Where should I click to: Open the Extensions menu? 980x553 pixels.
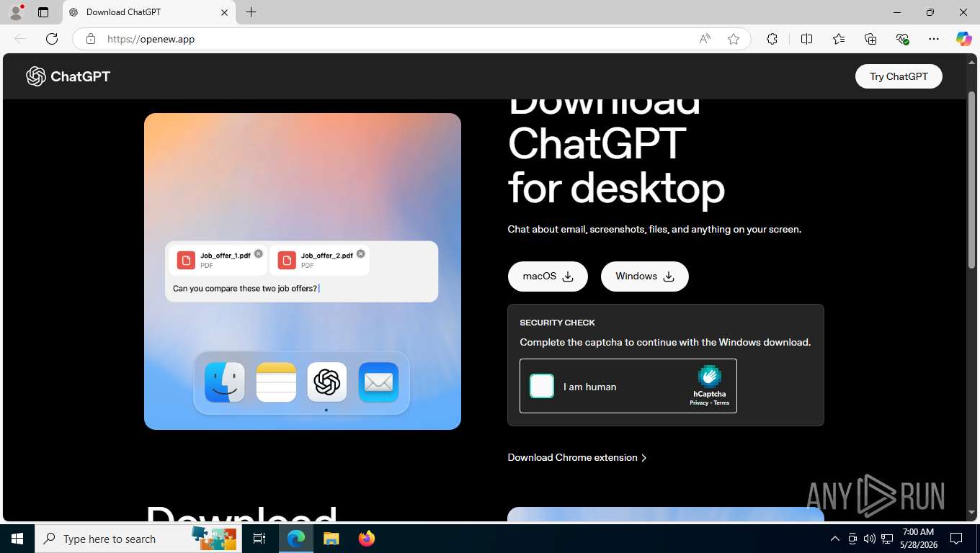pos(772,39)
